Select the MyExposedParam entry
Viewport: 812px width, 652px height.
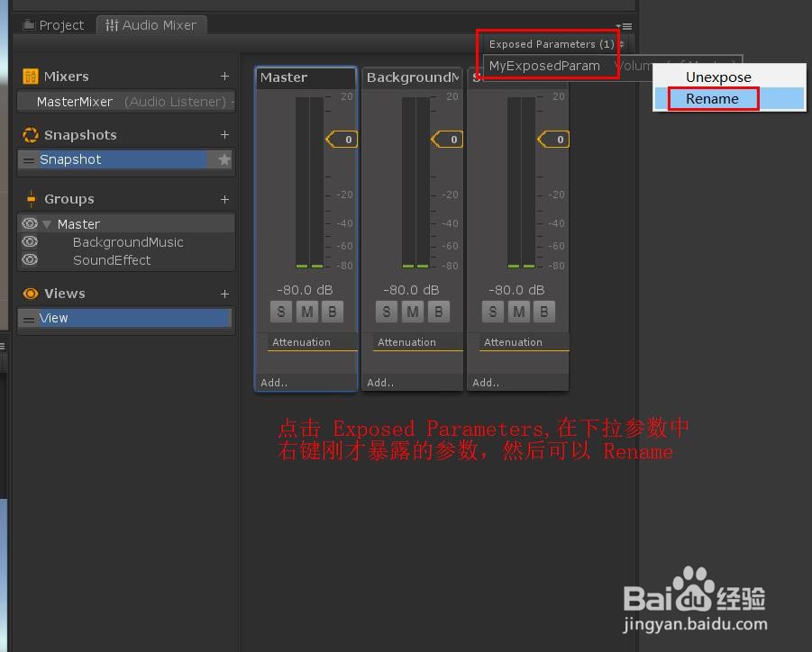(x=544, y=66)
